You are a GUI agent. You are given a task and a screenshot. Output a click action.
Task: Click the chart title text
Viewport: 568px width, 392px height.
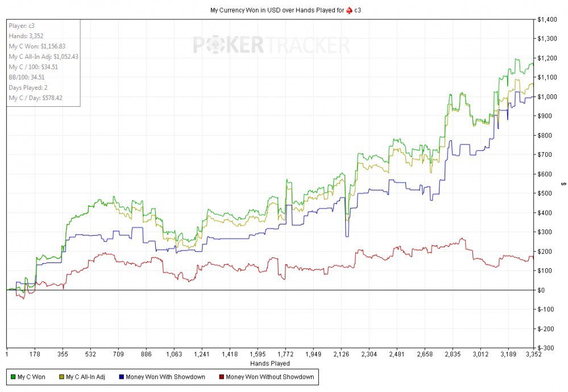point(279,9)
